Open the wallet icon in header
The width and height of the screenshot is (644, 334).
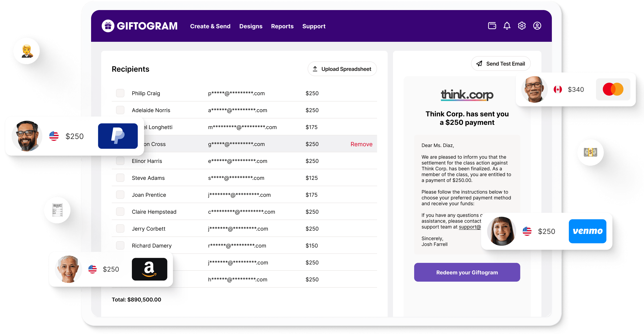click(x=492, y=26)
